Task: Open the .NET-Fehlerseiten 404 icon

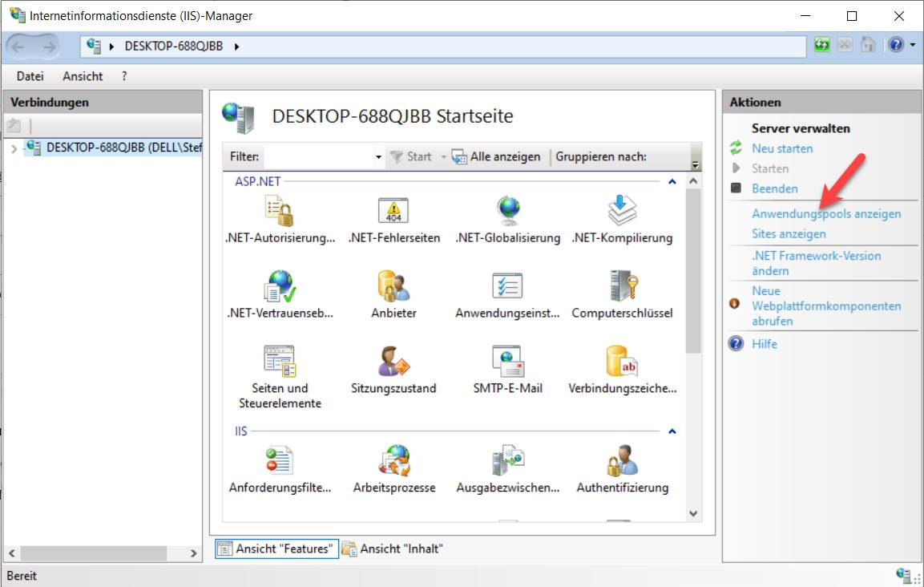Action: pos(393,212)
